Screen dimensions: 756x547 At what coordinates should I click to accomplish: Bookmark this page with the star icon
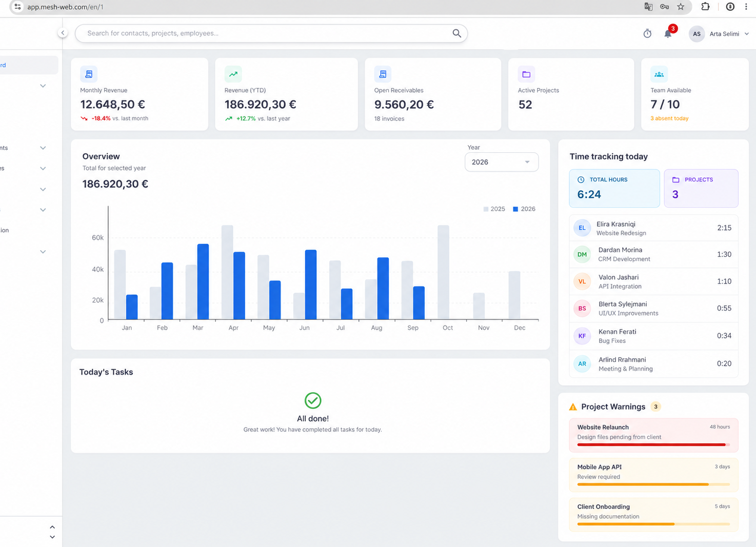681,7
